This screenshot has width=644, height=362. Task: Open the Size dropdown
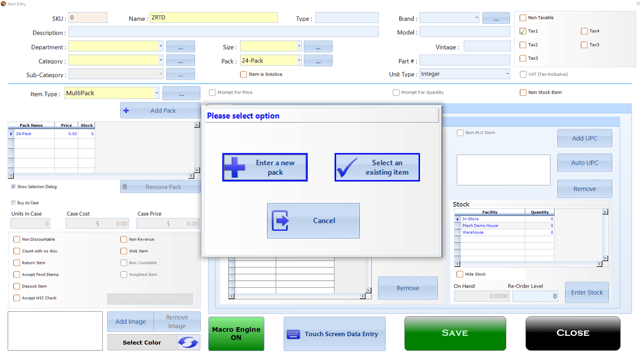[x=299, y=46]
